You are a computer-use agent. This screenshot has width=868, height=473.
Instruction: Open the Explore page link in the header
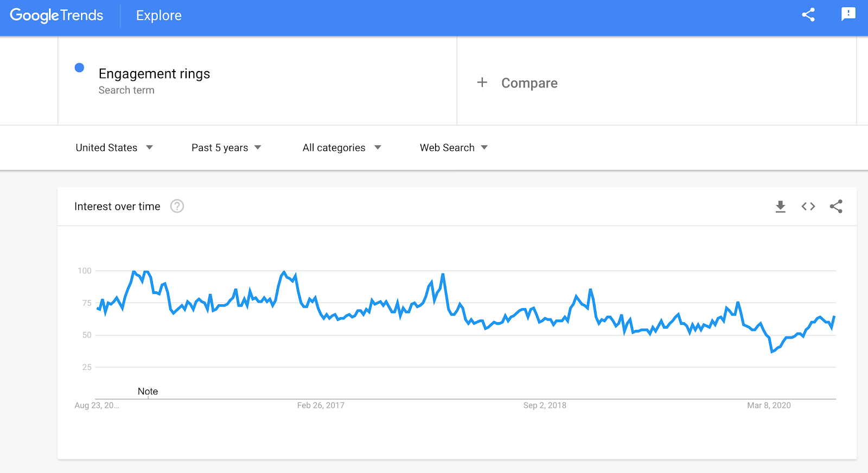click(159, 16)
